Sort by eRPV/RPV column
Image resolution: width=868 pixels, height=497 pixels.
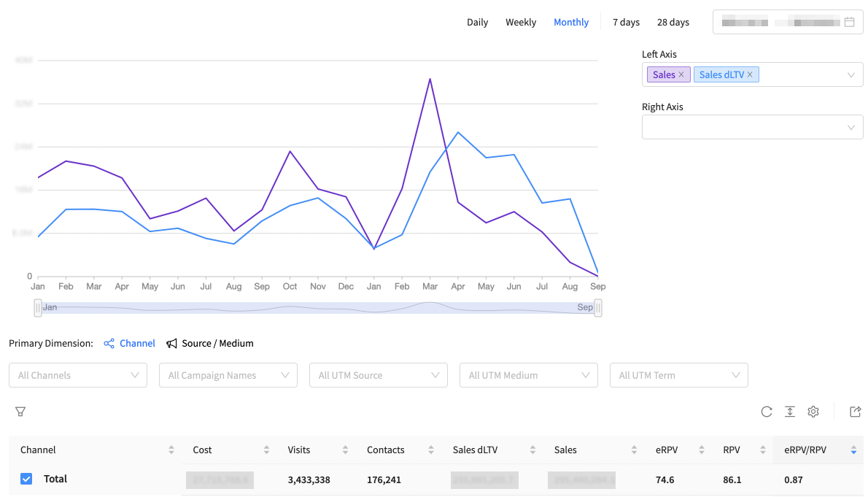tap(853, 450)
